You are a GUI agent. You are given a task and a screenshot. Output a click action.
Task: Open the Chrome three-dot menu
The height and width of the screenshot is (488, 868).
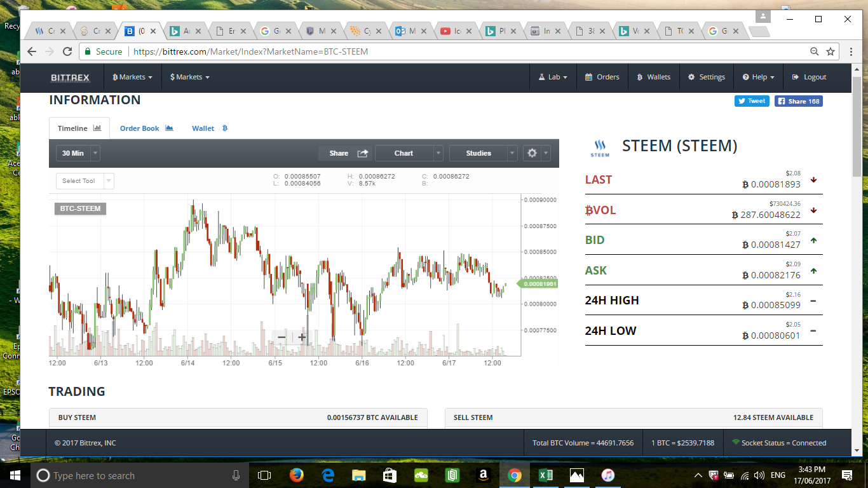851,51
